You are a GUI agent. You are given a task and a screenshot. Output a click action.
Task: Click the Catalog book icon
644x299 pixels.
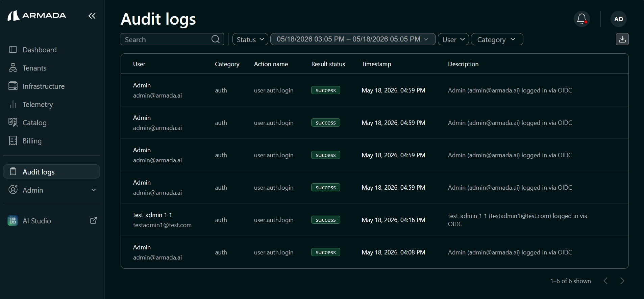13,123
